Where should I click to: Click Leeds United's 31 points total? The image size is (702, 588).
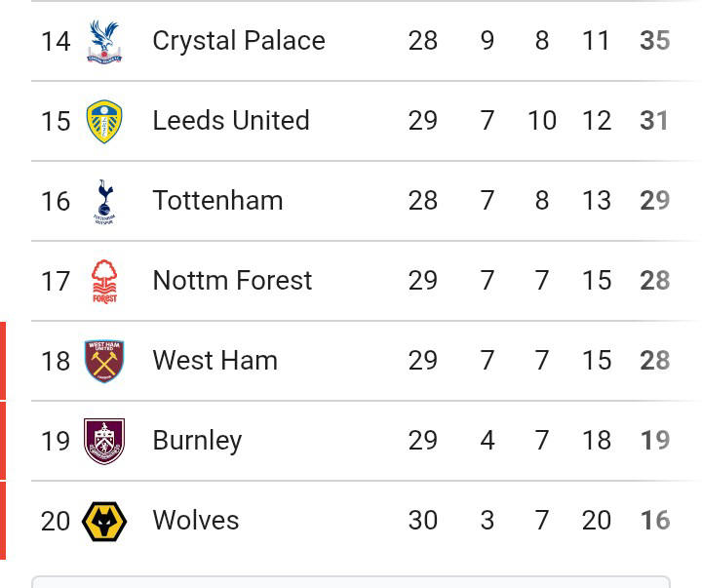[x=655, y=121]
